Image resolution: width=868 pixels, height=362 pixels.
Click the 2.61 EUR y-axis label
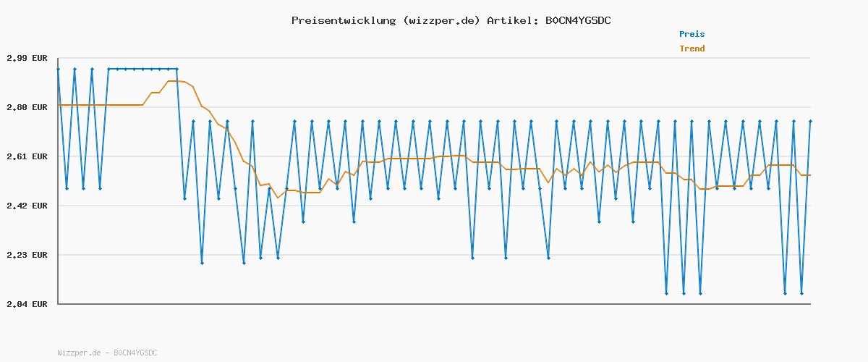pos(27,156)
